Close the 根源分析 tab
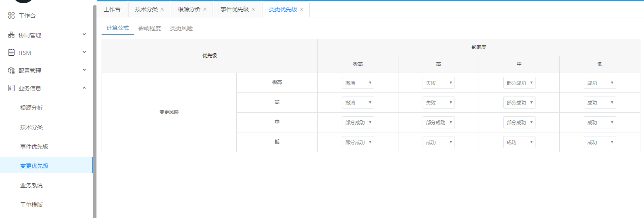Screen dimensions: 644x218 pos(205,9)
